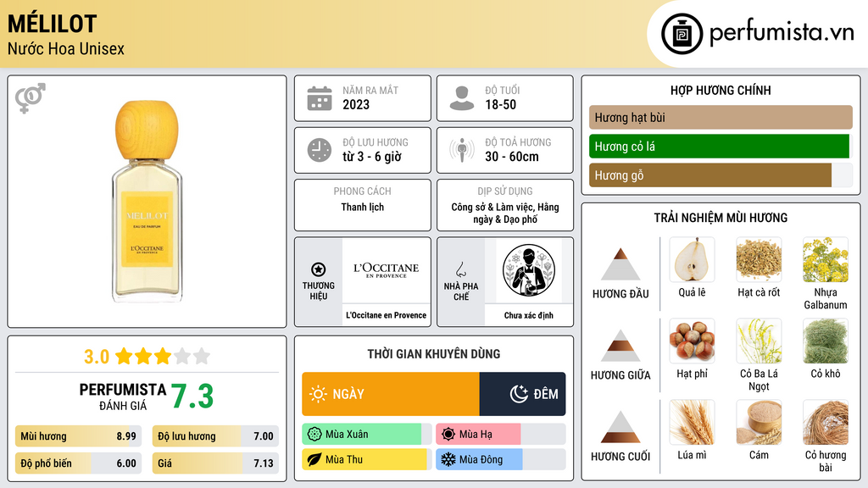Click the leaf icon for Mùa Thu

(x=314, y=459)
